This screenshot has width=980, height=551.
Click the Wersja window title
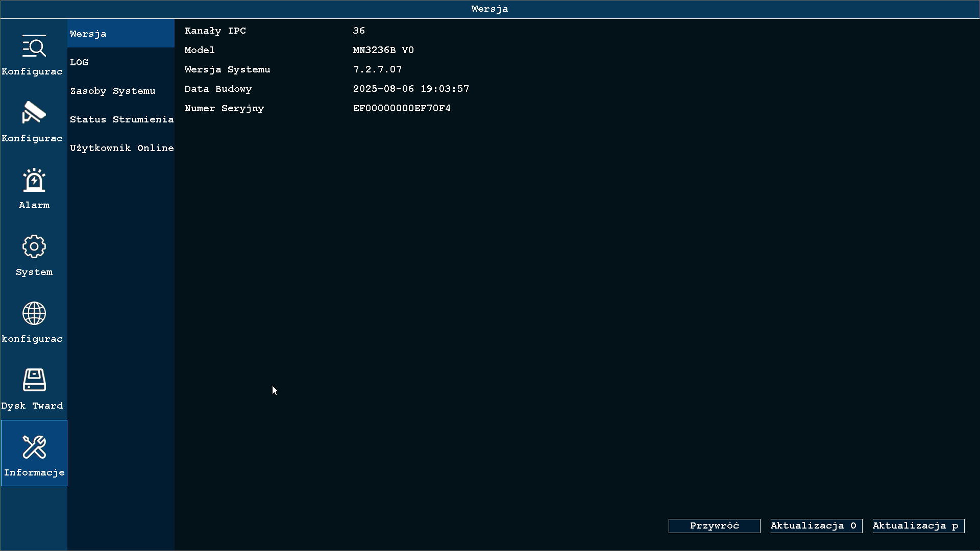489,9
